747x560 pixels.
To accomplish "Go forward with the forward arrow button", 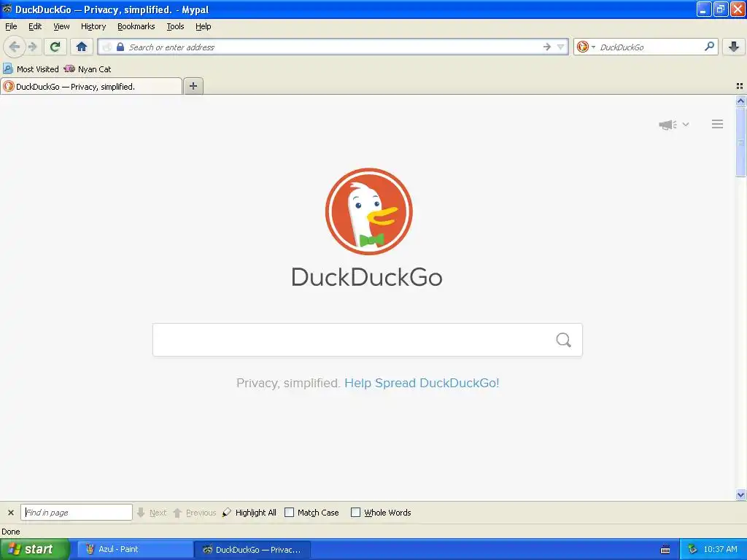I will [x=32, y=47].
